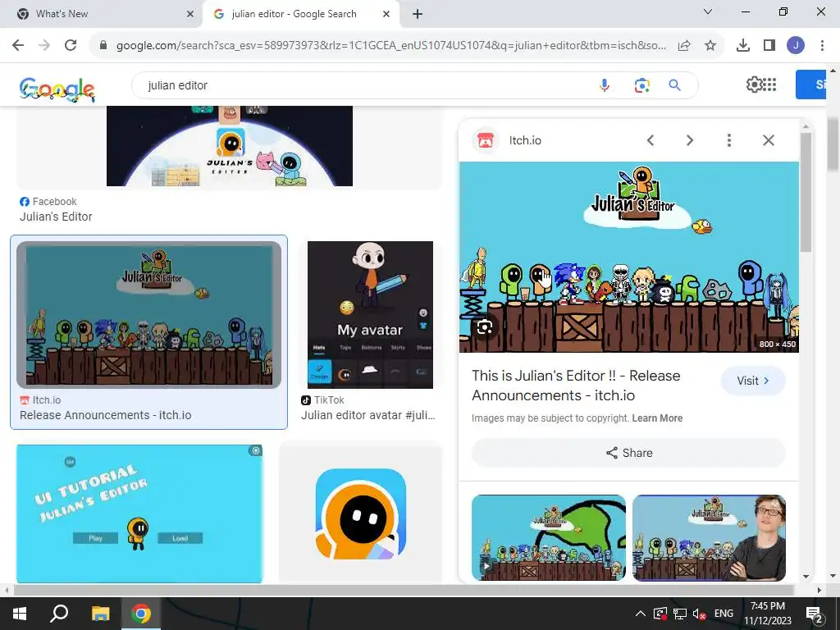This screenshot has width=840, height=630.
Task: Click the preview panel scrollbar thumb
Action: click(806, 192)
